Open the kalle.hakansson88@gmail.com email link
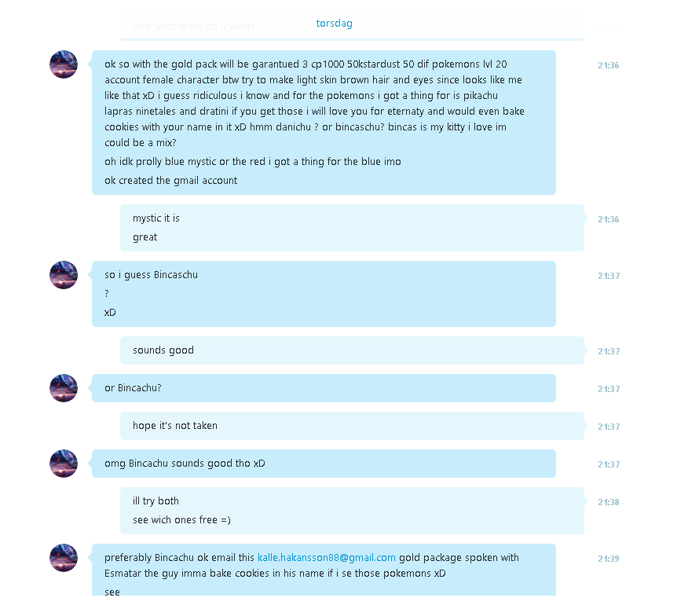This screenshot has height=616, width=688. click(x=326, y=558)
